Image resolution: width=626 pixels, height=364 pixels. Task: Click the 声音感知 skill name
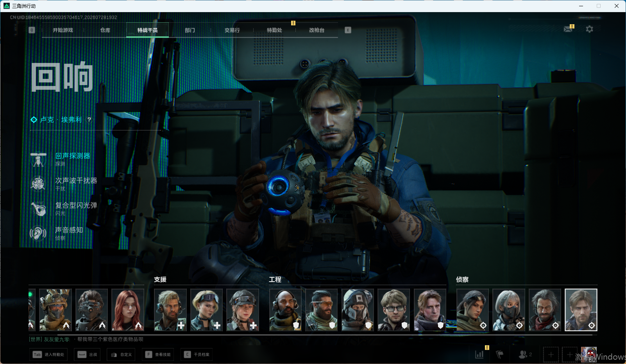69,230
